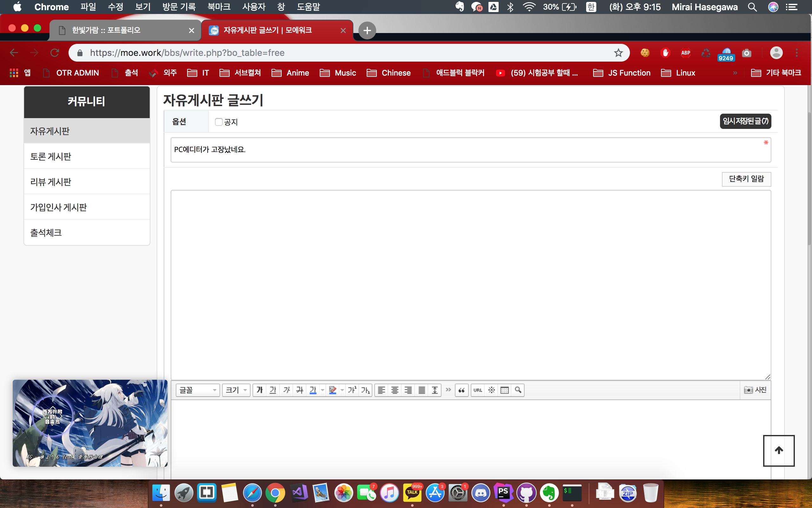
Task: Toggle bold formatting in the editor toolbar
Action: coord(259,390)
